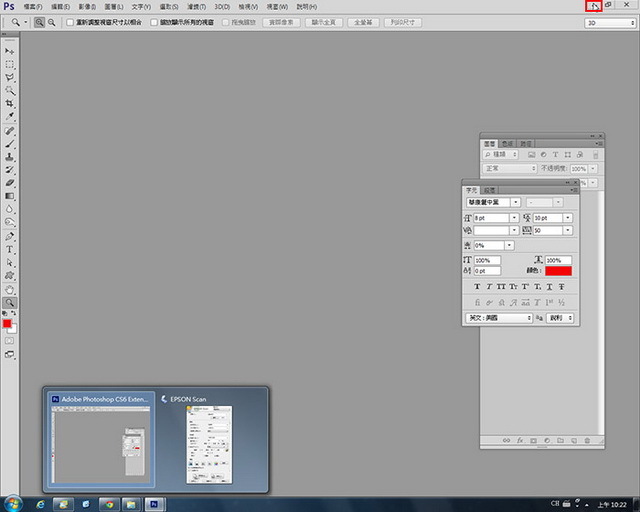Click the red text color swatch
Image resolution: width=640 pixels, height=512 pixels.
[x=558, y=271]
